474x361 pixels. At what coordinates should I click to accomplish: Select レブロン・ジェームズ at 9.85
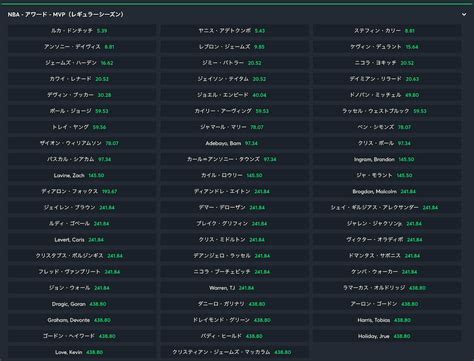(x=234, y=47)
